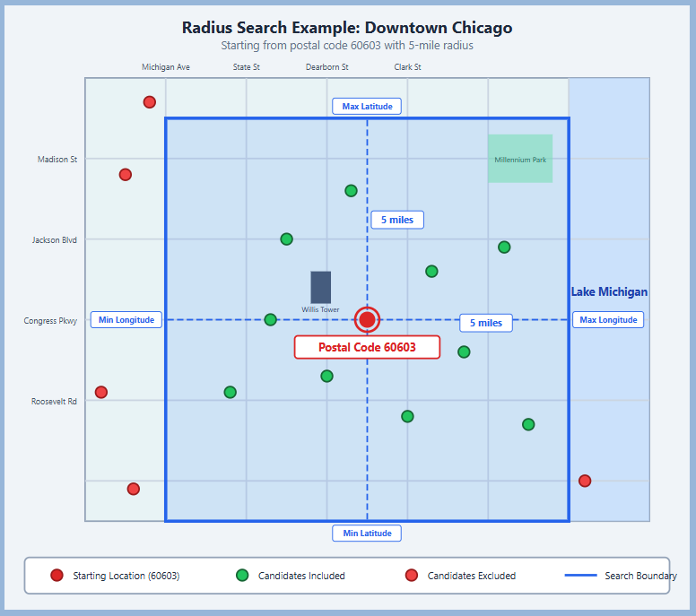Click the red excluded marker at top left
Image resolution: width=696 pixels, height=616 pixels.
150,102
